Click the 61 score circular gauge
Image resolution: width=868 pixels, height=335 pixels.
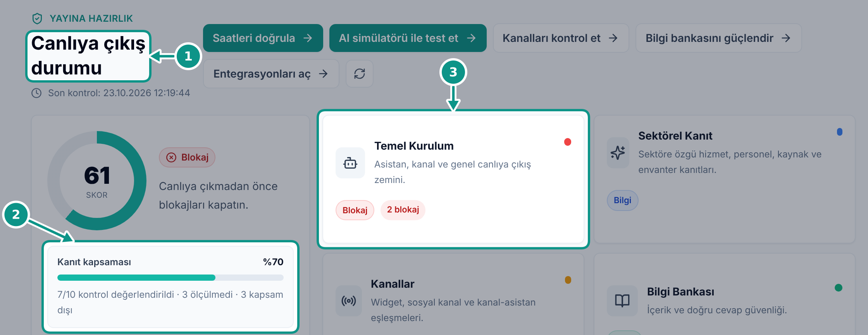[x=97, y=181]
